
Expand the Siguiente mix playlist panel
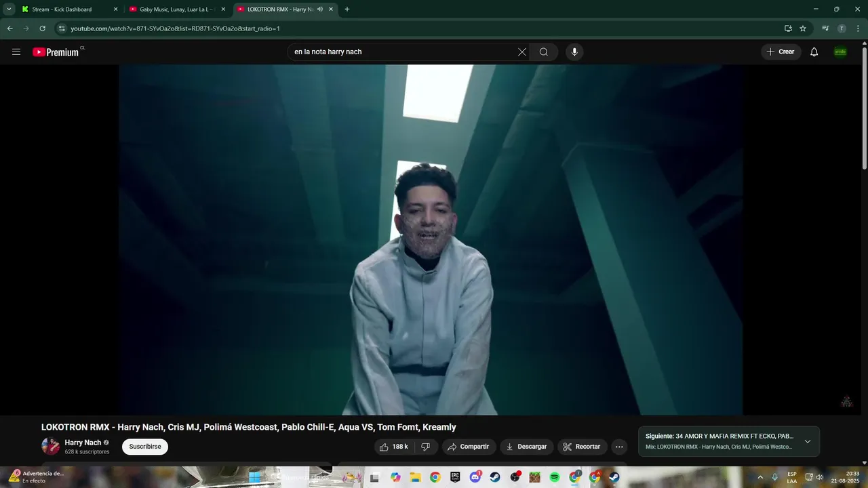point(808,441)
